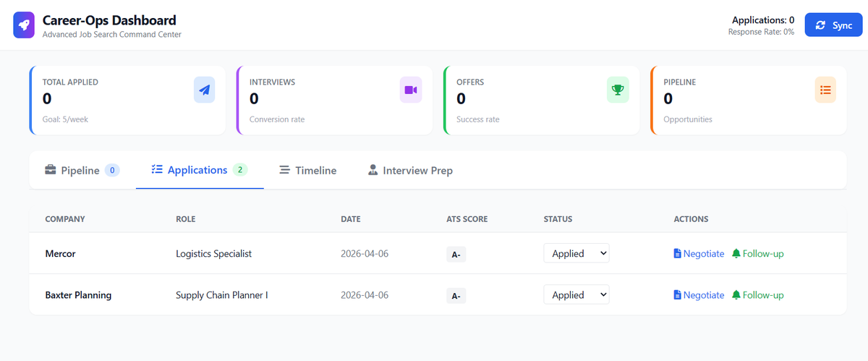Screen dimensions: 868x361
Task: Click the checklist icon on Applications tab
Action: click(x=157, y=170)
